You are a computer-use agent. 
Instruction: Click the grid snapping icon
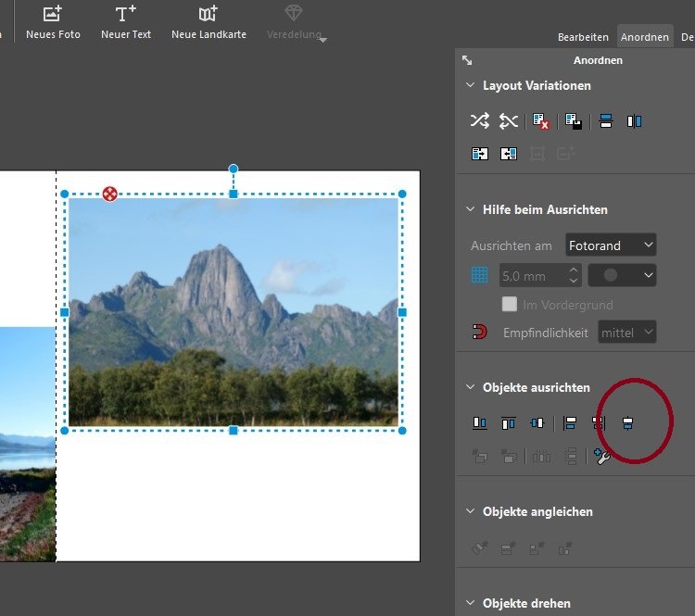tap(479, 275)
